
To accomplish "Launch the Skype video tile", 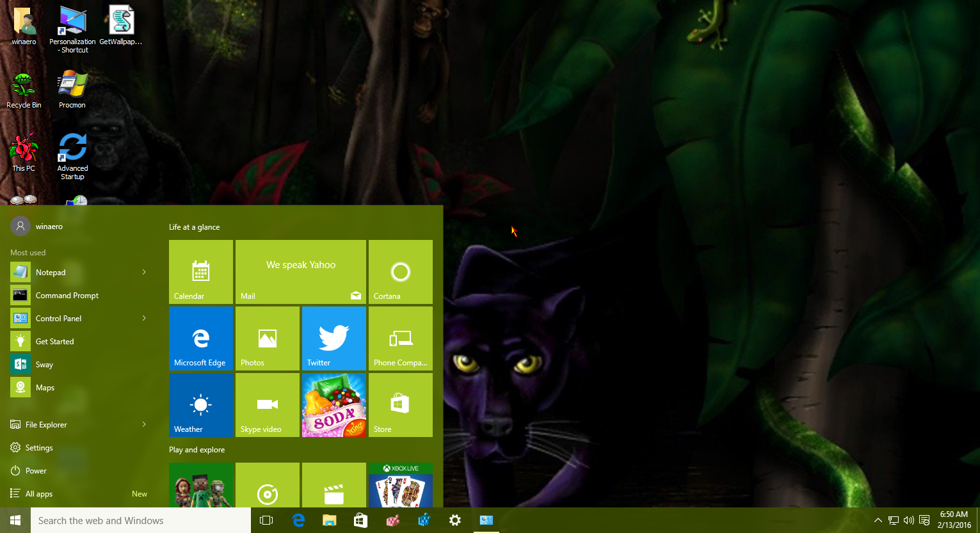I will click(268, 405).
